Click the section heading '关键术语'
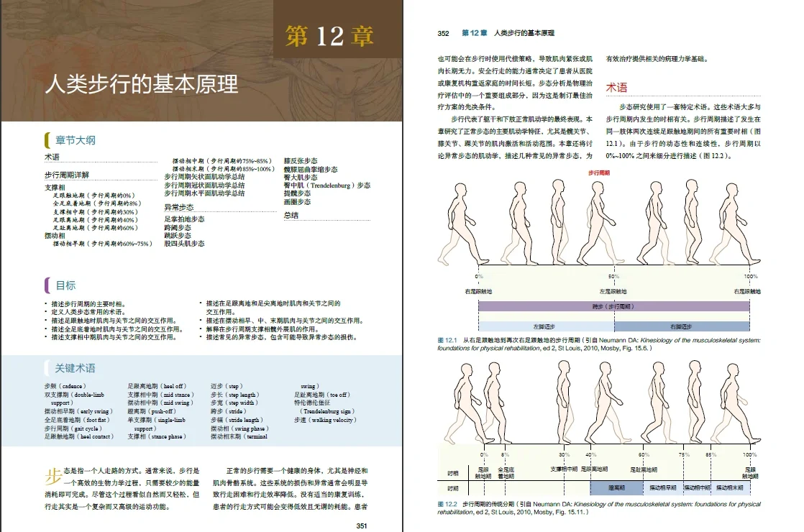This screenshot has width=804, height=532. click(76, 368)
